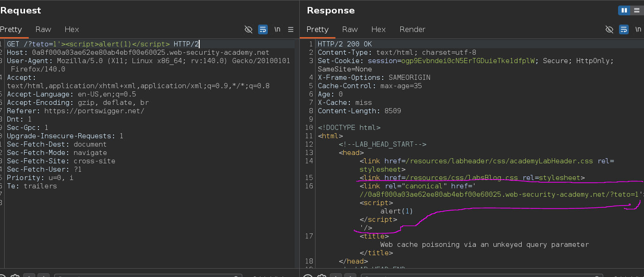Screen dimensions: 644x277
Task: Click the Sec-Fetch-User header line
Action: tap(44, 169)
